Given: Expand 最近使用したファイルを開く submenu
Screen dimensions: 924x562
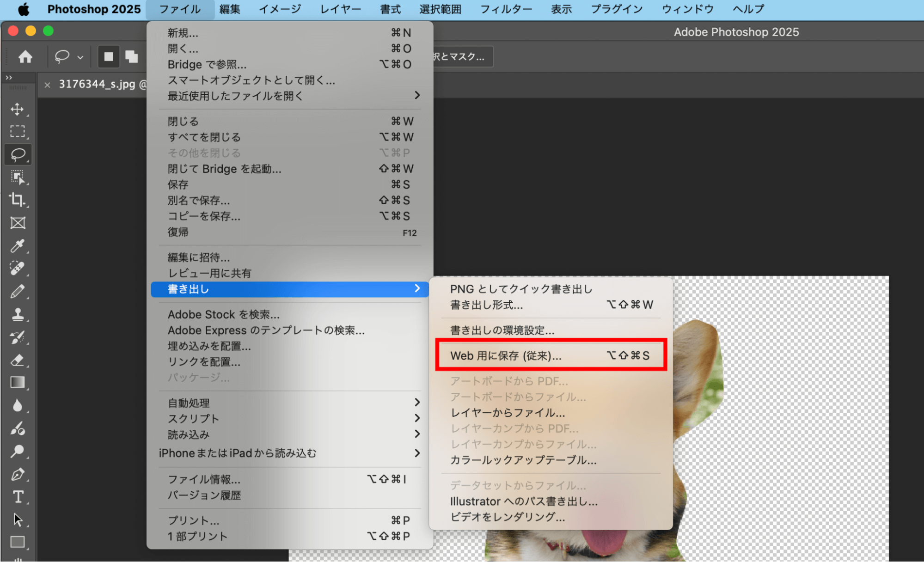Looking at the screenshot, I should 290,96.
